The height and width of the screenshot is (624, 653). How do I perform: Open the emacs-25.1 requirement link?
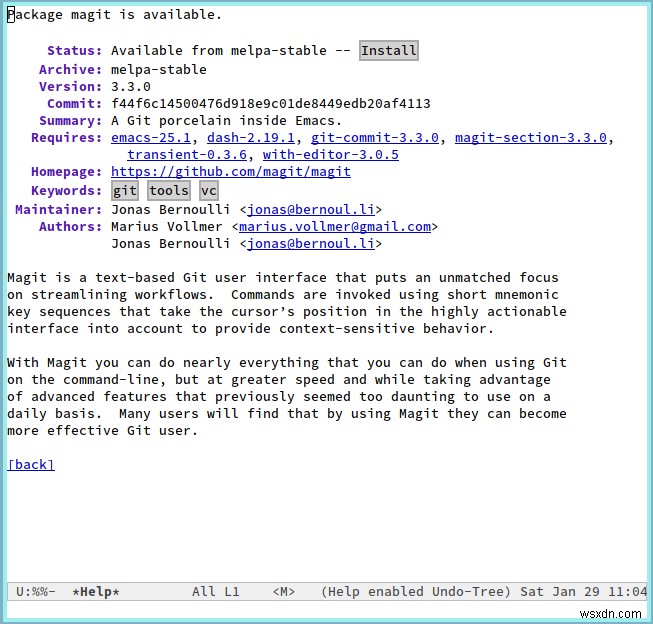point(151,137)
